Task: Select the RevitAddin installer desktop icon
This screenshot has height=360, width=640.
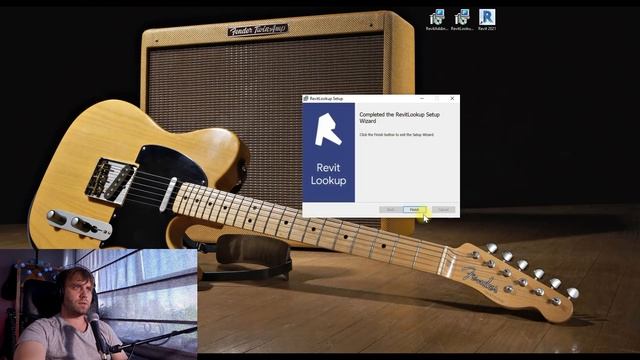Action: pos(437,20)
